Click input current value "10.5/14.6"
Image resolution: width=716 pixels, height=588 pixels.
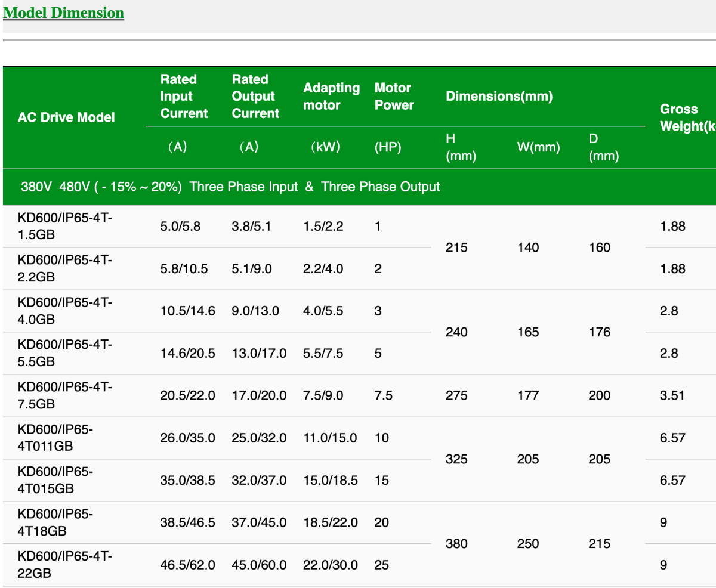pyautogui.click(x=188, y=311)
